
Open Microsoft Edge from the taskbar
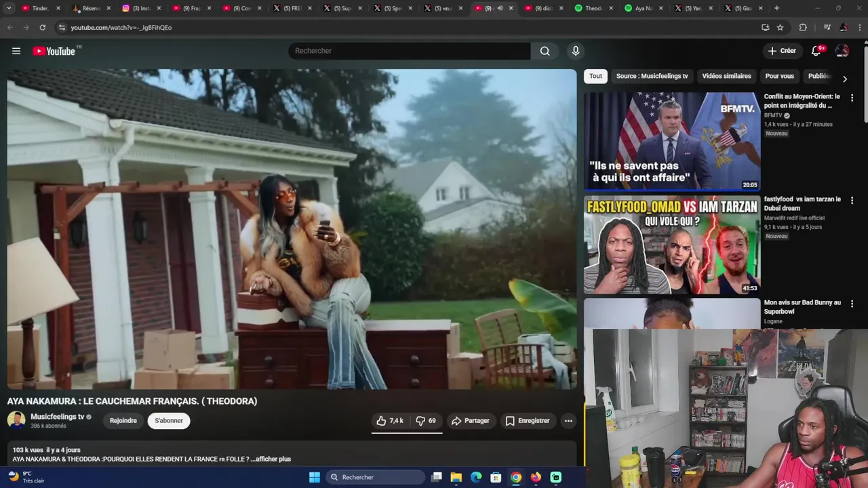[476, 477]
